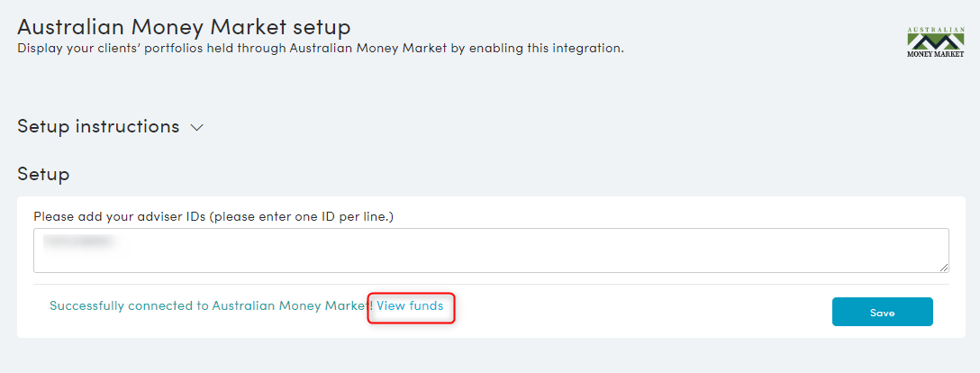Click the Setup section heading
The image size is (980, 373).
coord(43,174)
